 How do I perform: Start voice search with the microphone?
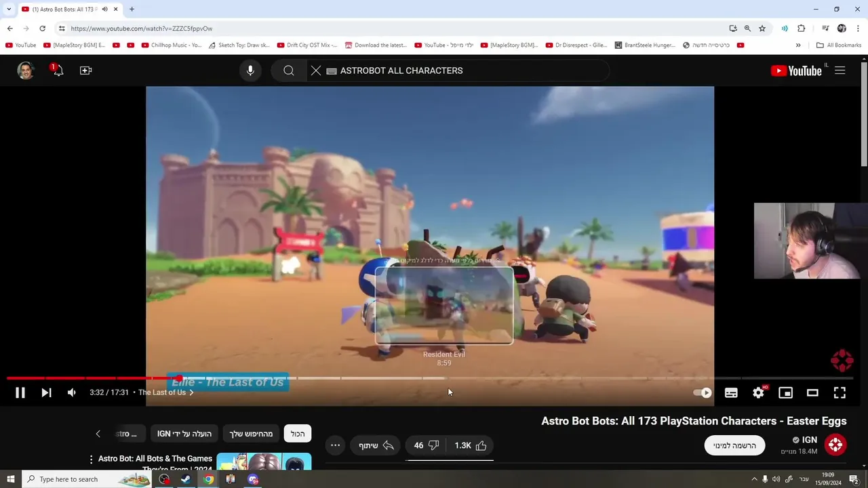[x=250, y=70]
